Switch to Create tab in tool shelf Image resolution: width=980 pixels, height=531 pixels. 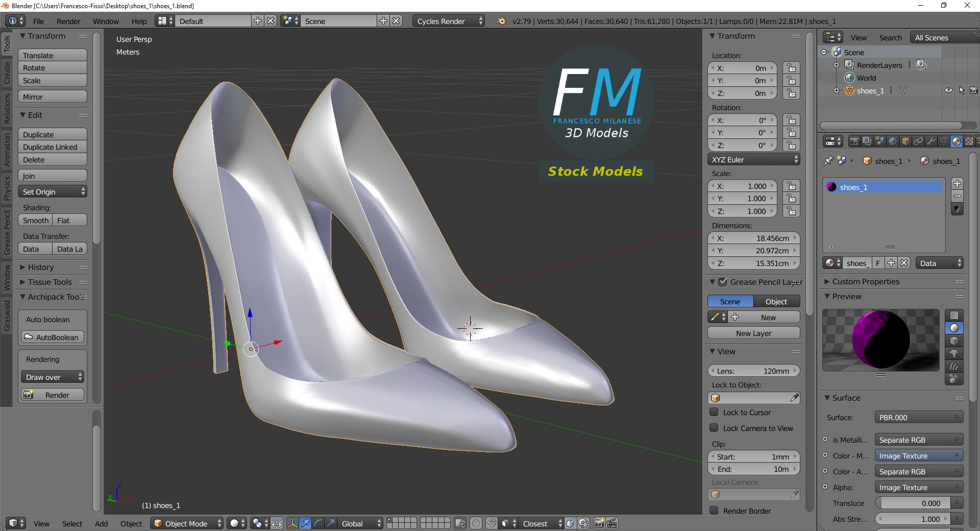7,73
